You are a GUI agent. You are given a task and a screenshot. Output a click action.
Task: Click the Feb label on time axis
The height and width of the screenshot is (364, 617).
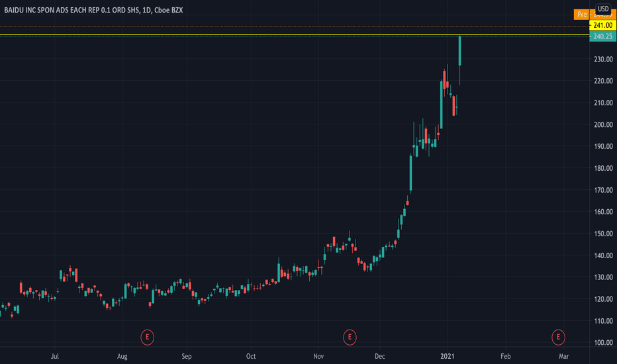(x=506, y=357)
